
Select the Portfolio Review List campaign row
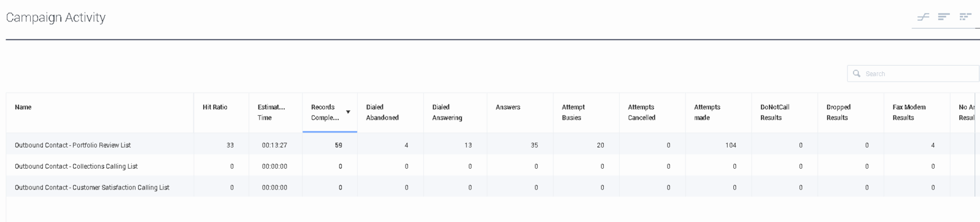coord(490,145)
